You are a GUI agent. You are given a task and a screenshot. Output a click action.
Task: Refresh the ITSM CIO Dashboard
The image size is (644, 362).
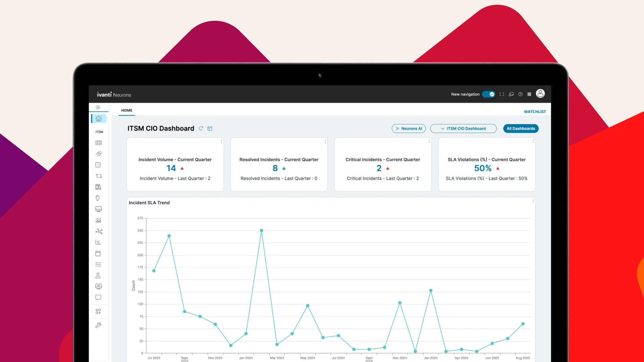point(201,128)
